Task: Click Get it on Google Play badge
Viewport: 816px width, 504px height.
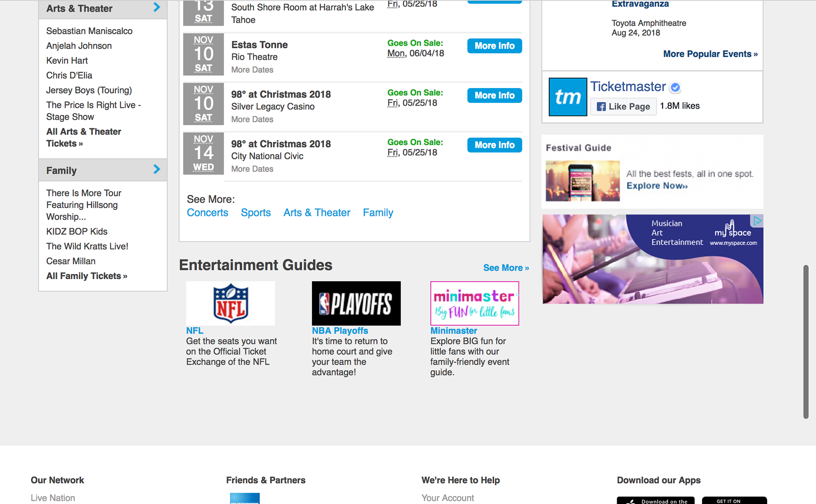Action: (x=734, y=500)
